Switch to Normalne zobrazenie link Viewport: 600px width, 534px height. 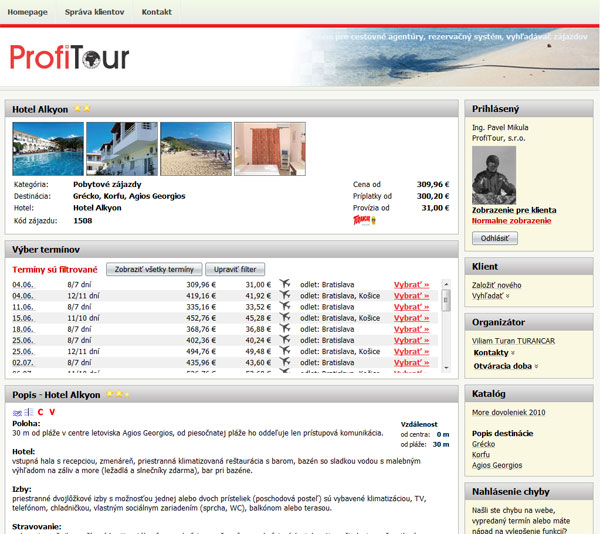[511, 221]
